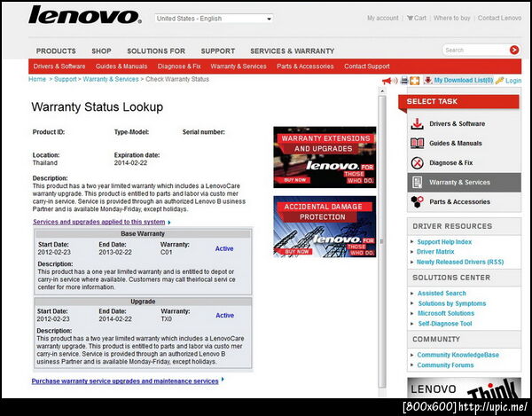Screen dimensions: 532x416
Task: Open the SOLUTIONS FOR menu
Action: pos(156,51)
